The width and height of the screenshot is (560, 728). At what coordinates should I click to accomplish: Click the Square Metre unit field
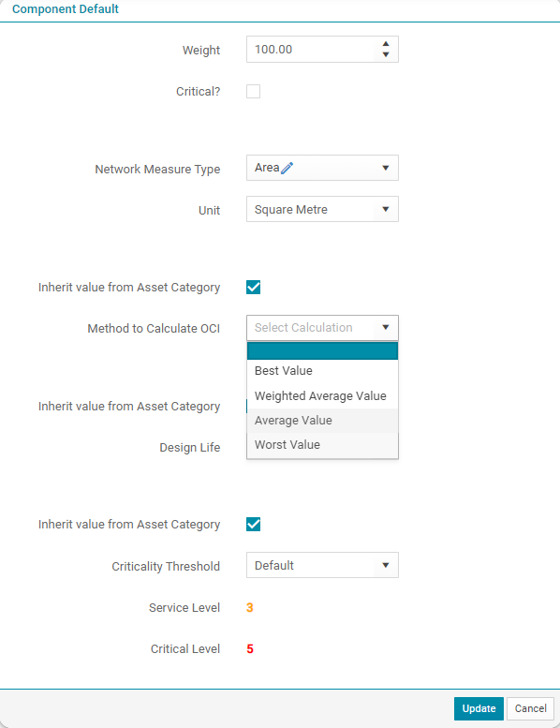[x=310, y=209]
